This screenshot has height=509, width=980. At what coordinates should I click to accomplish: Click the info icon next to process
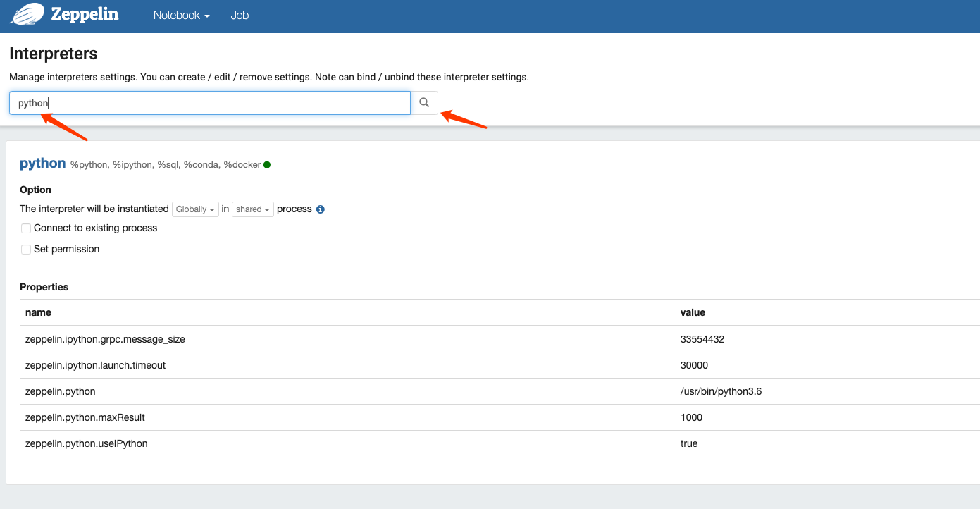pyautogui.click(x=321, y=209)
